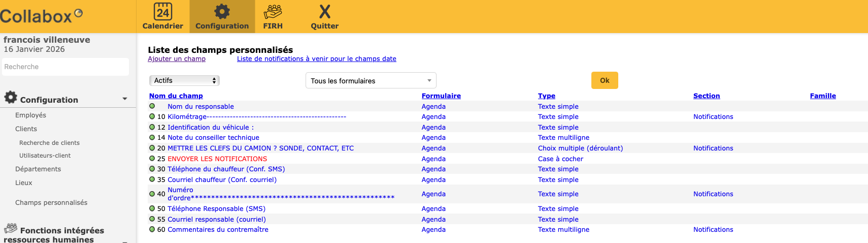This screenshot has height=243, width=868.
Task: Open the FIRH hands icon
Action: pos(273,12)
